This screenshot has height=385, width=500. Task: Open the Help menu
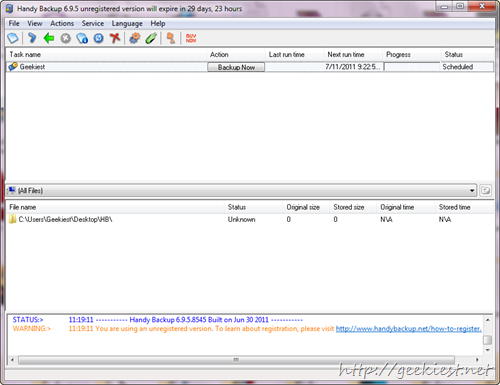pos(158,24)
